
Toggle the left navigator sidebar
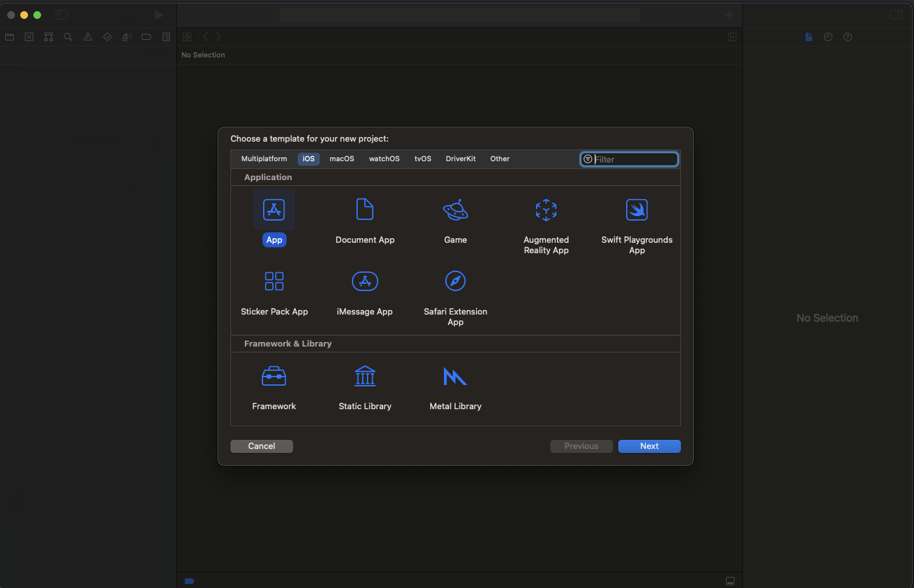point(62,14)
